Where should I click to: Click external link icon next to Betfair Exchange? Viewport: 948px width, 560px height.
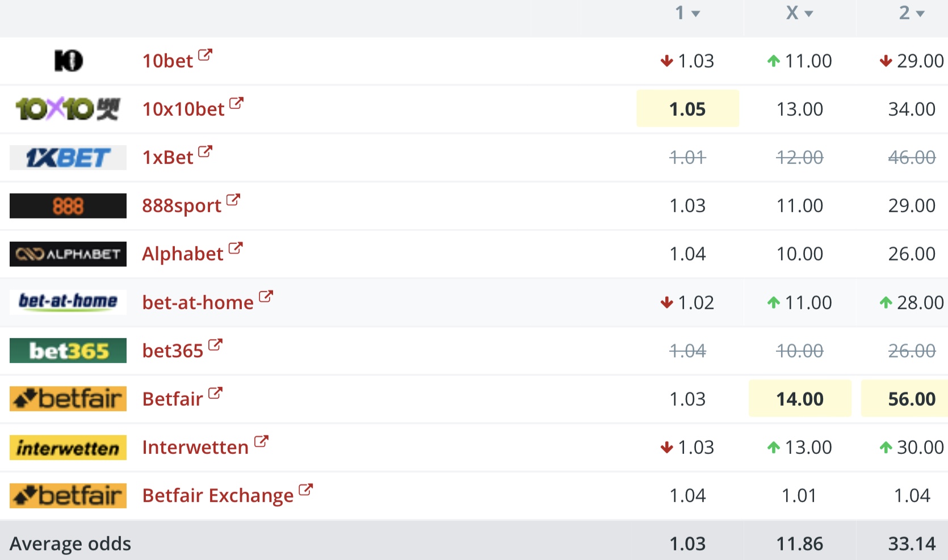pyautogui.click(x=305, y=490)
